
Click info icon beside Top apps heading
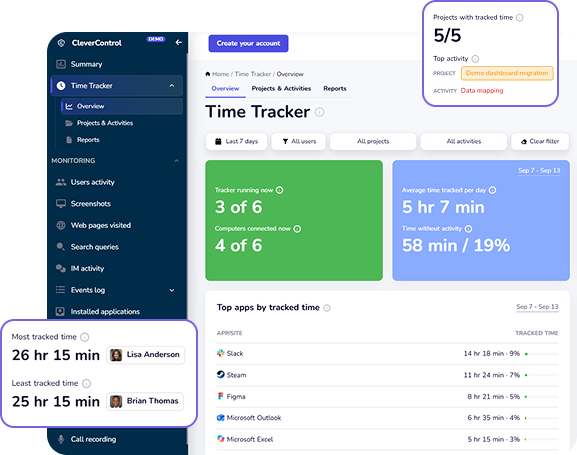327,308
